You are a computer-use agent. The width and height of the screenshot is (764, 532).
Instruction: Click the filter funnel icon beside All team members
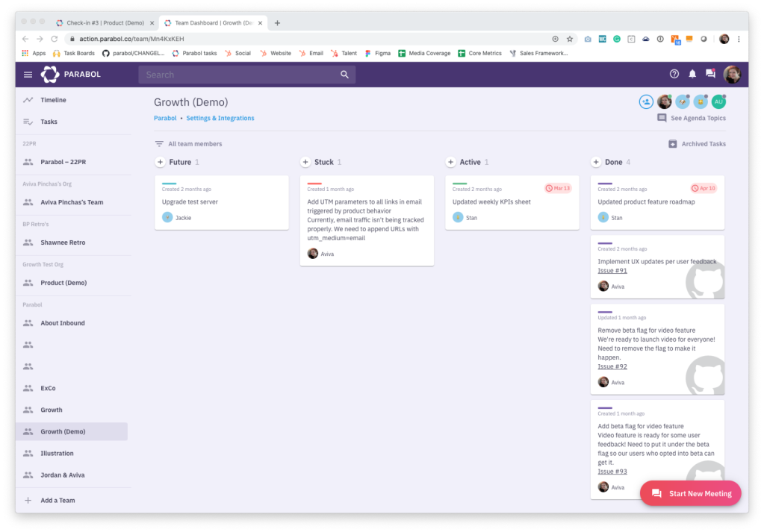[159, 143]
